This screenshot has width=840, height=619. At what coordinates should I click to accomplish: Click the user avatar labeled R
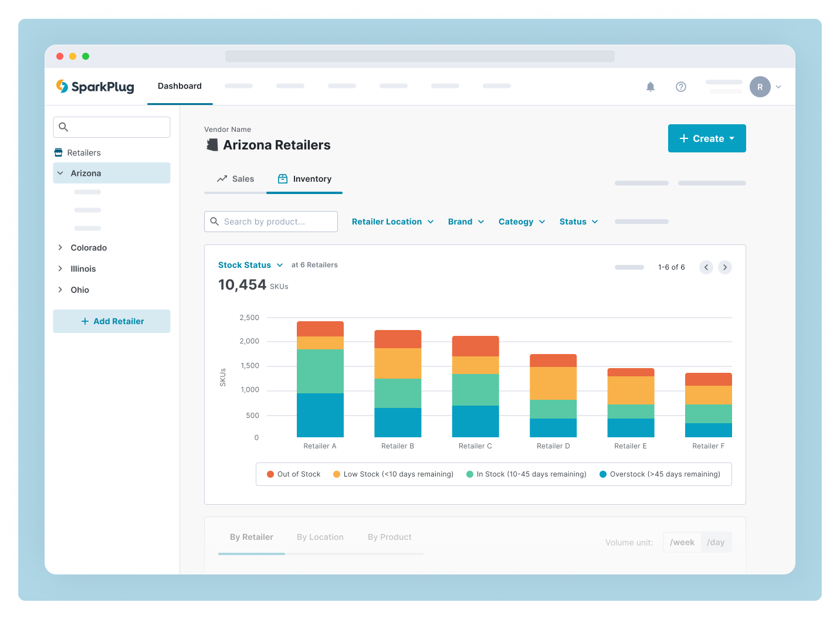pyautogui.click(x=760, y=87)
